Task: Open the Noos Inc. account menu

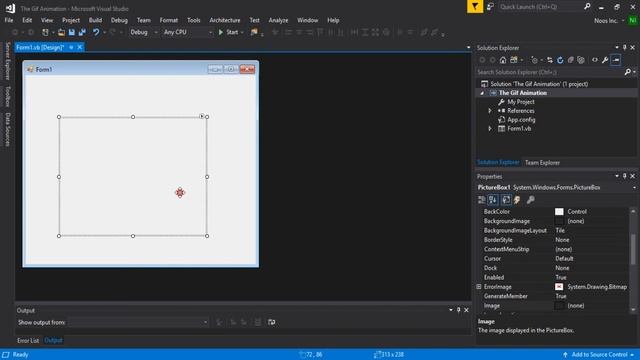Action: coord(609,20)
